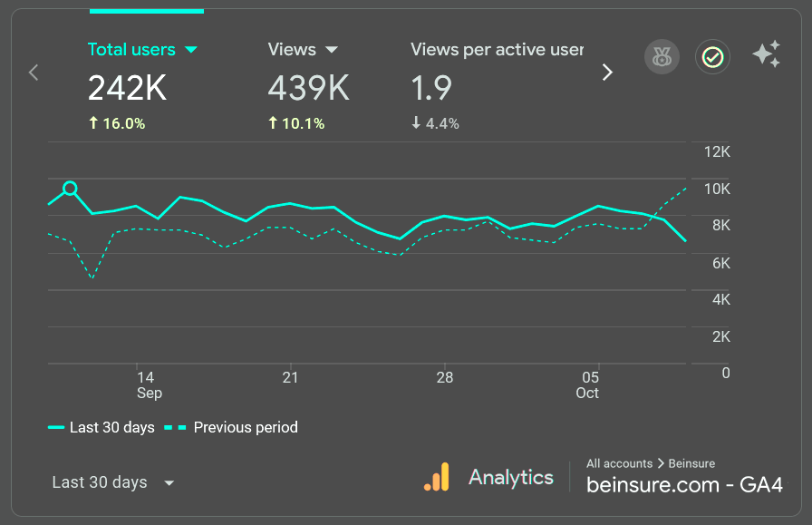This screenshot has height=525, width=812.
Task: Toggle the Last 30 days legend entry
Action: (x=100, y=427)
